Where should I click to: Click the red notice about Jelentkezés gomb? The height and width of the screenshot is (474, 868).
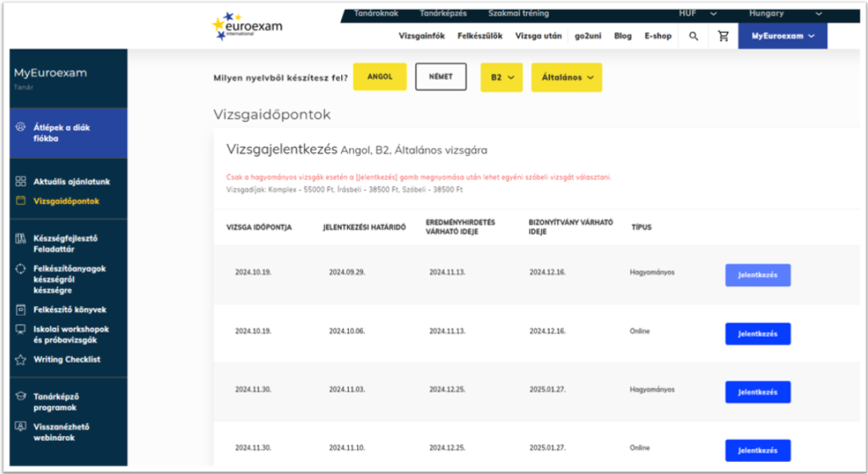(x=419, y=177)
